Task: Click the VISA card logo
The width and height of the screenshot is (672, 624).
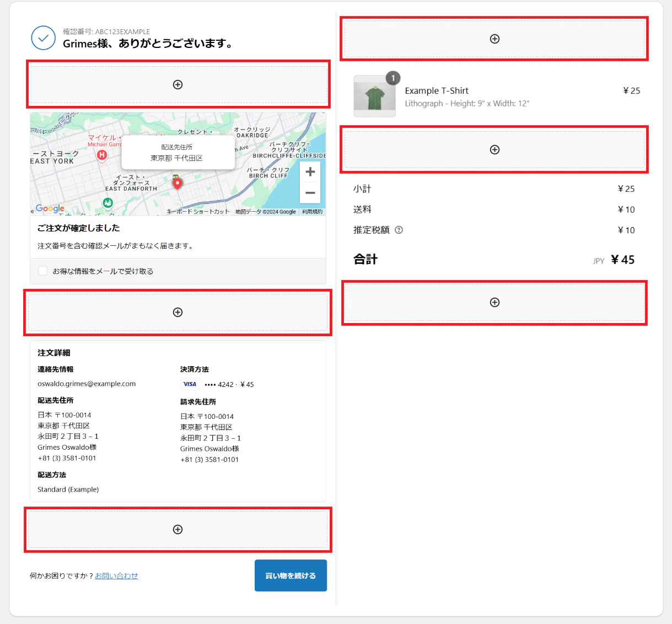Action: [190, 384]
